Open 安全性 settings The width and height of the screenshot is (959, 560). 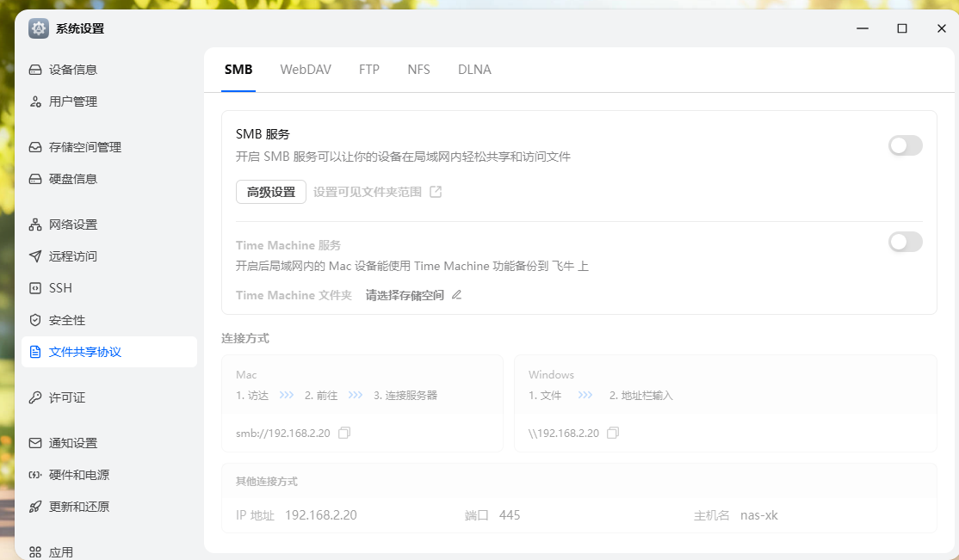[x=108, y=320]
